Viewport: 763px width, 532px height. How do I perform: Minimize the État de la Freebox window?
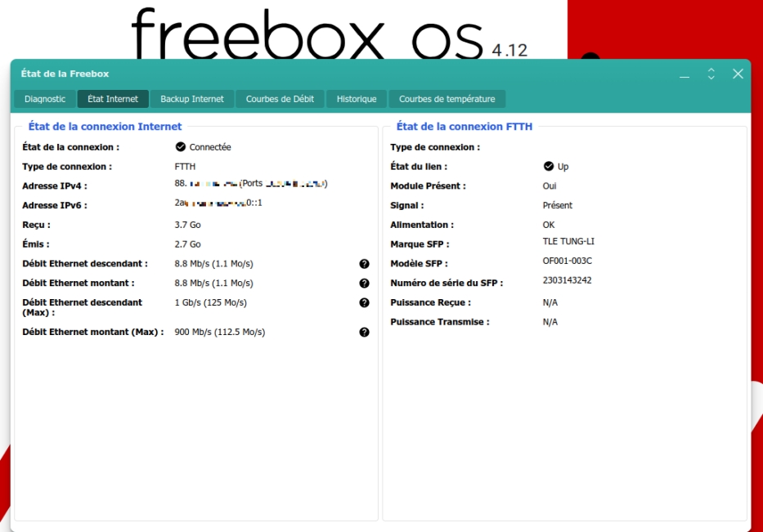[684, 74]
